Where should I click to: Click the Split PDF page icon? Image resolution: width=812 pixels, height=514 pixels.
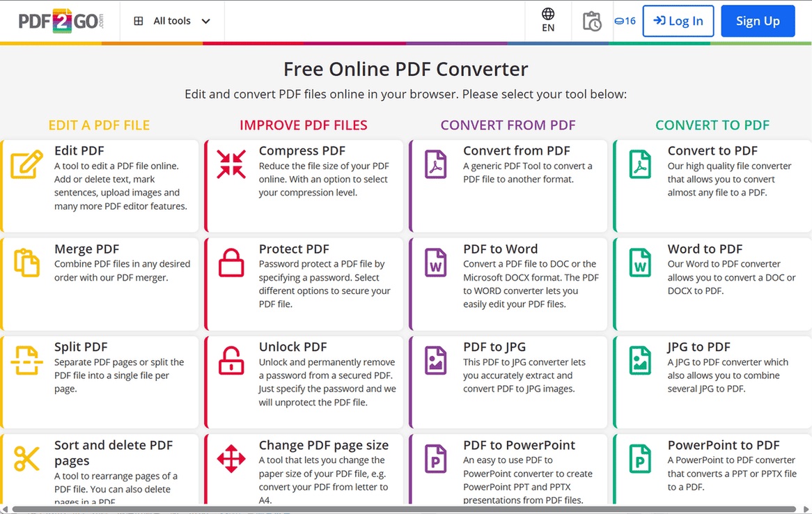click(x=26, y=361)
